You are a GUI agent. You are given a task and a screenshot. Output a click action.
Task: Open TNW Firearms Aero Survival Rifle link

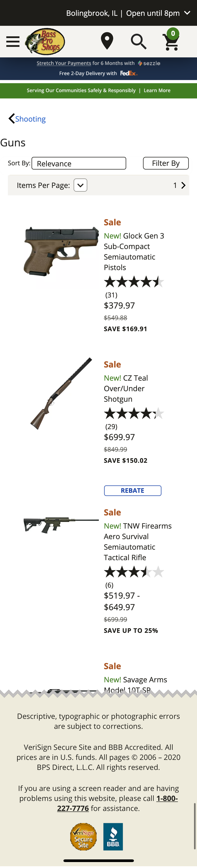138,541
